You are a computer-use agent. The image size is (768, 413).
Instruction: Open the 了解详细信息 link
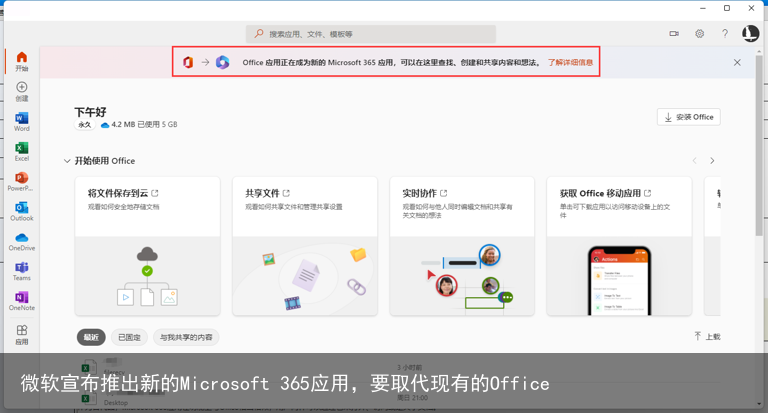570,62
